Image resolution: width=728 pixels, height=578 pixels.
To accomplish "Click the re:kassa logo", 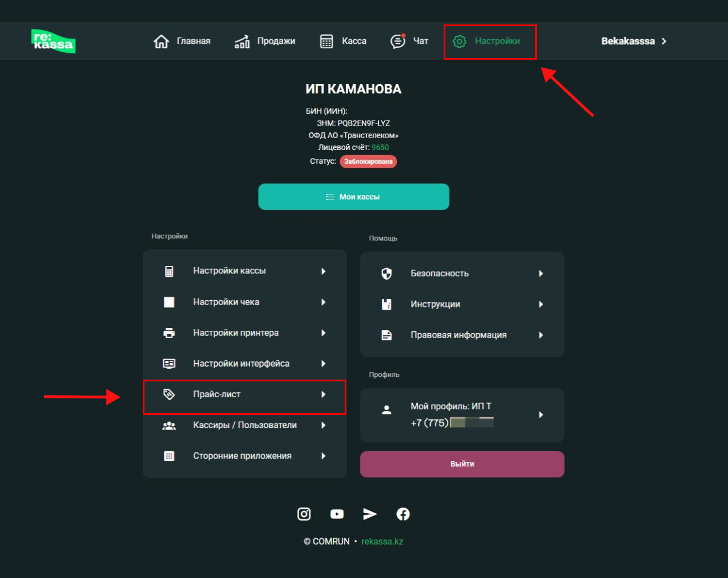I will [53, 41].
